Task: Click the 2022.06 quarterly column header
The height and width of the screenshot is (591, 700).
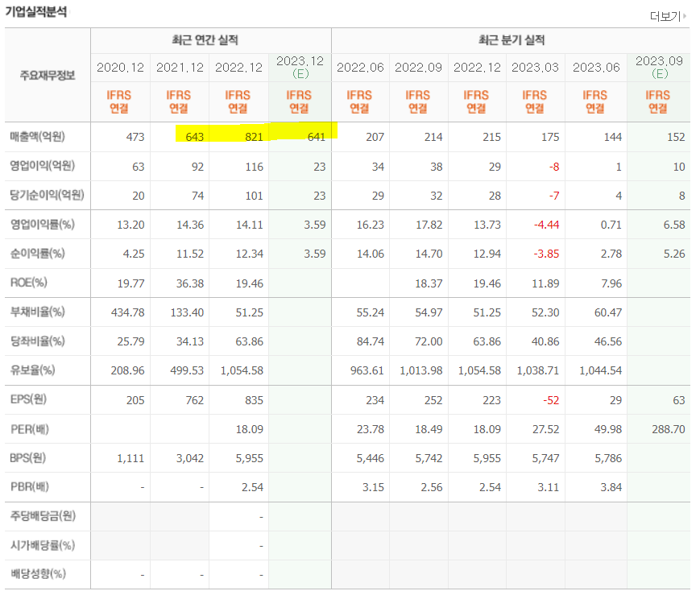Action: (360, 68)
